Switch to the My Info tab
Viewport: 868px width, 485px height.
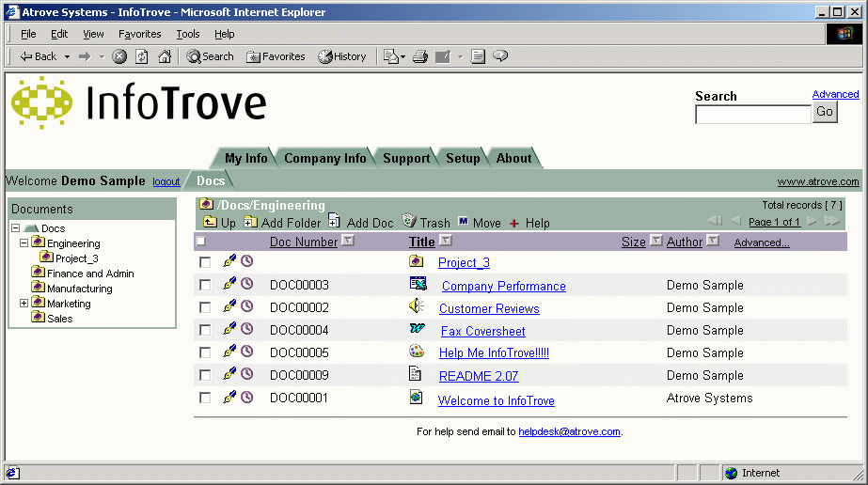click(x=245, y=158)
